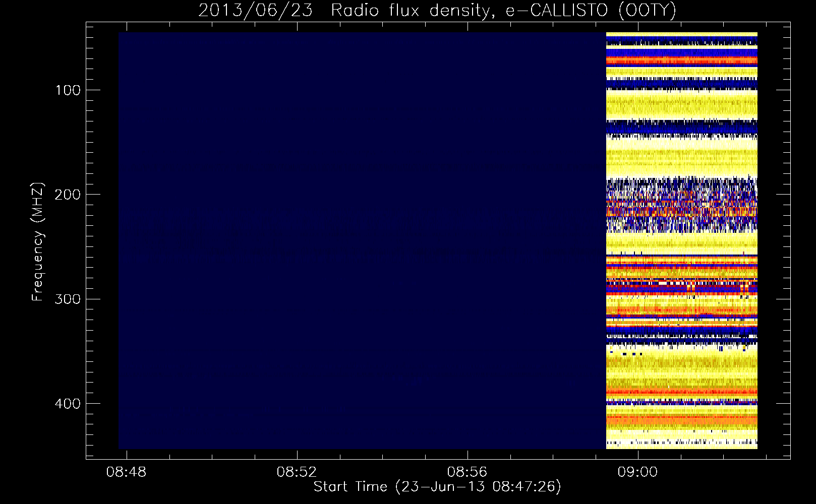Image resolution: width=816 pixels, height=504 pixels.
Task: Click the 08:56 time tick label
Action: 468,472
